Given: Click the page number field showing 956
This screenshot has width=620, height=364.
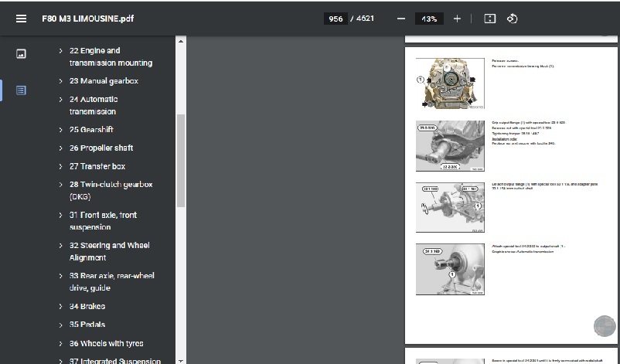Looking at the screenshot, I should pyautogui.click(x=336, y=19).
